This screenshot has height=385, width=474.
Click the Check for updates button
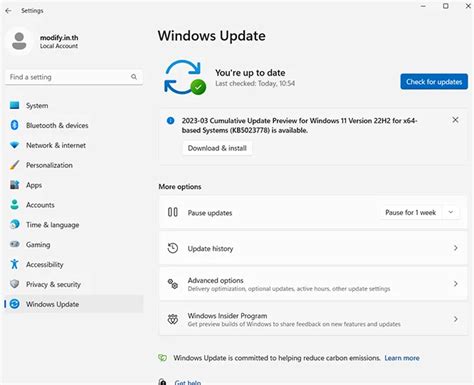click(434, 82)
